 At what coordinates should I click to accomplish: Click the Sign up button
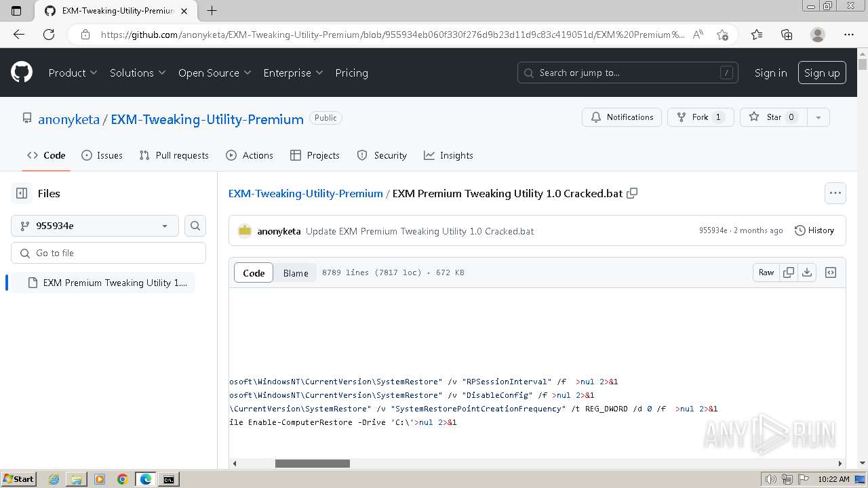[x=822, y=73]
